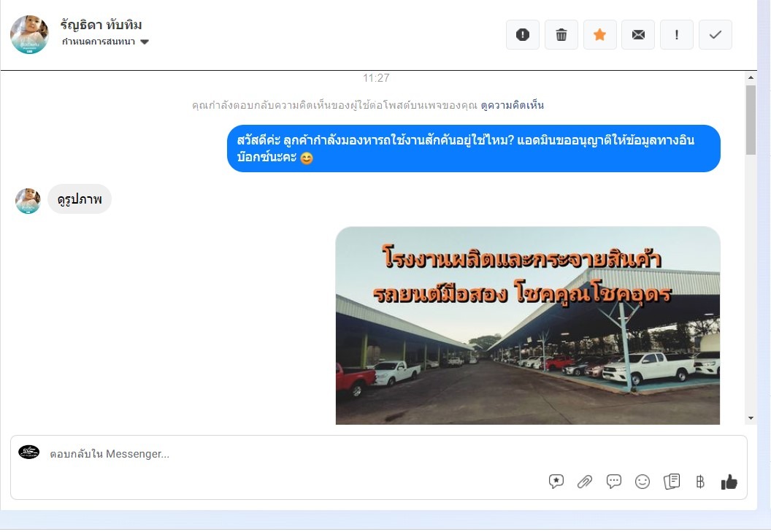
Task: Attach a file with the paperclip icon
Action: pos(585,482)
